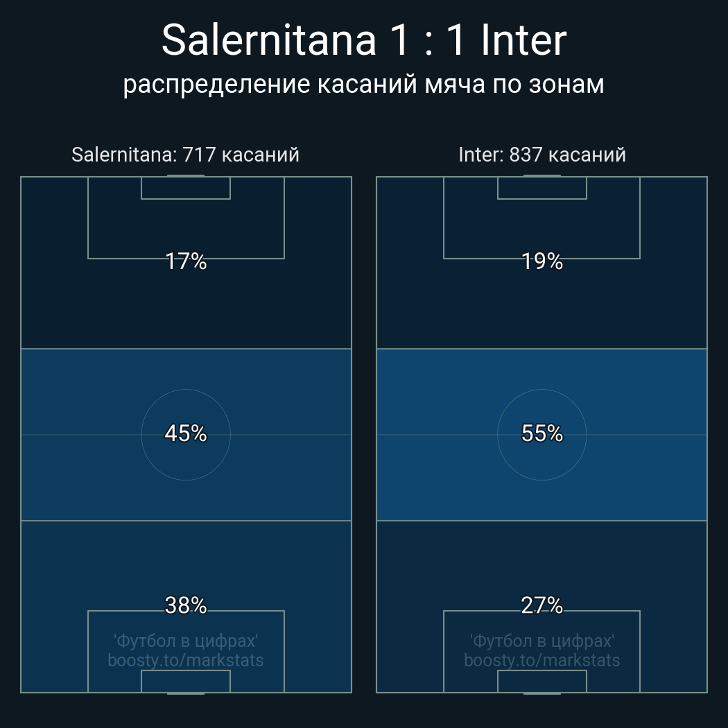
Task: Click the bottom goal box on Inter pitch
Action: 541,681
